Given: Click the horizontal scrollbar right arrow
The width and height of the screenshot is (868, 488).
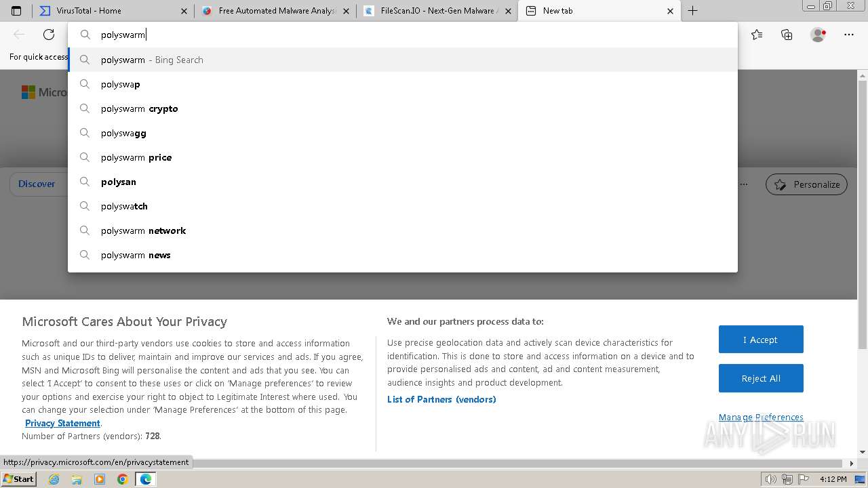Looking at the screenshot, I should coord(852,464).
